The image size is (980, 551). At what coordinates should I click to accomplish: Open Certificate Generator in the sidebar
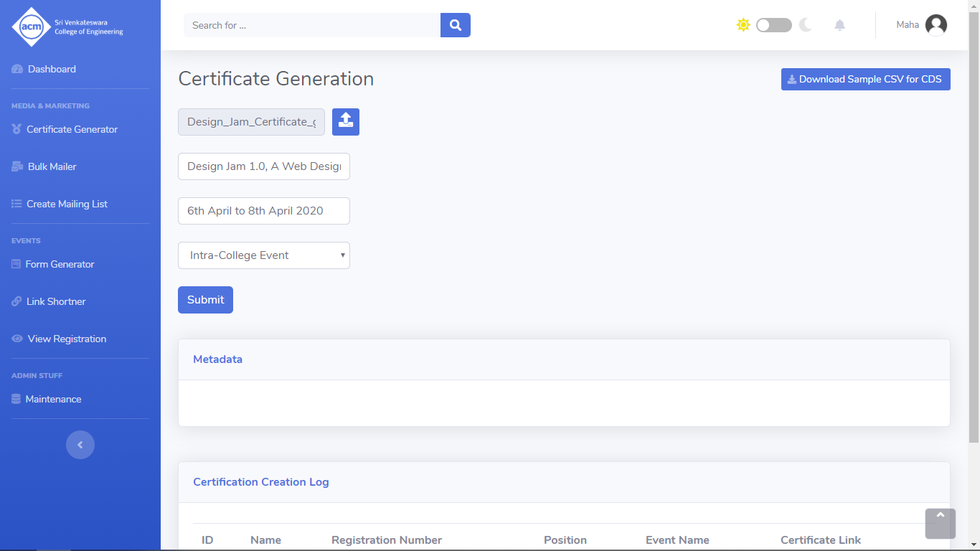coord(72,129)
